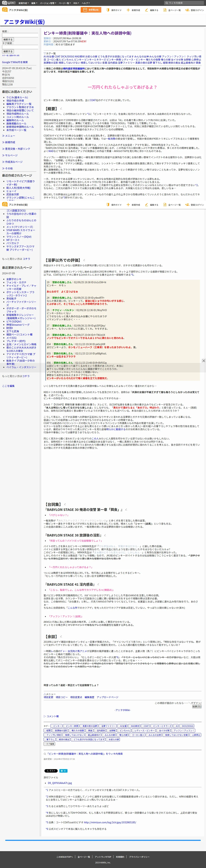This screenshot has width=206, height=868.
Task: Expand the » サルページ sidebar section
Action: click(x=10, y=155)
